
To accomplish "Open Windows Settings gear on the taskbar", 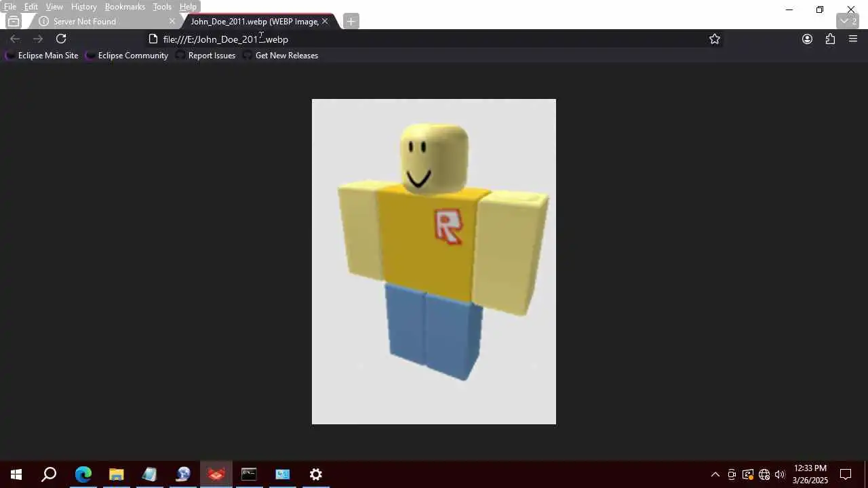I will pyautogui.click(x=315, y=474).
